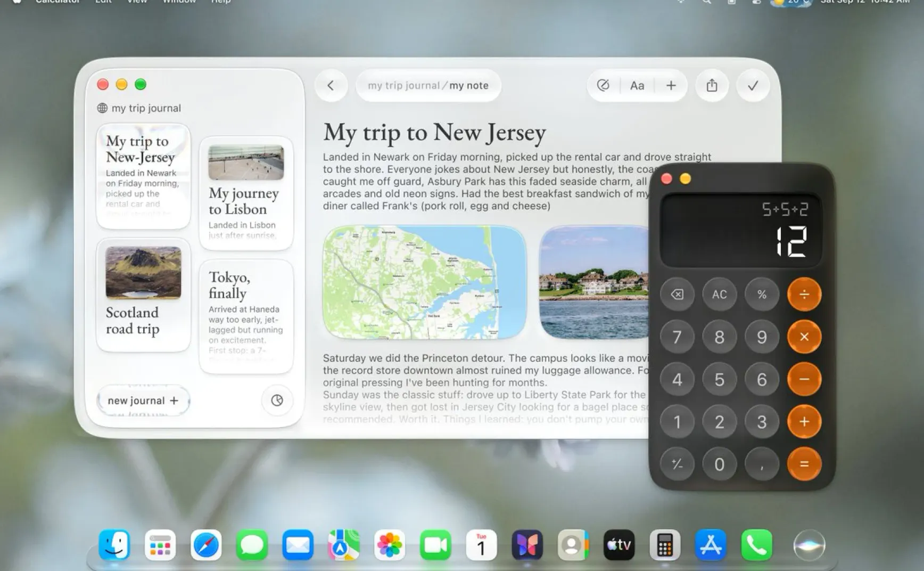Share the current note

click(x=712, y=85)
